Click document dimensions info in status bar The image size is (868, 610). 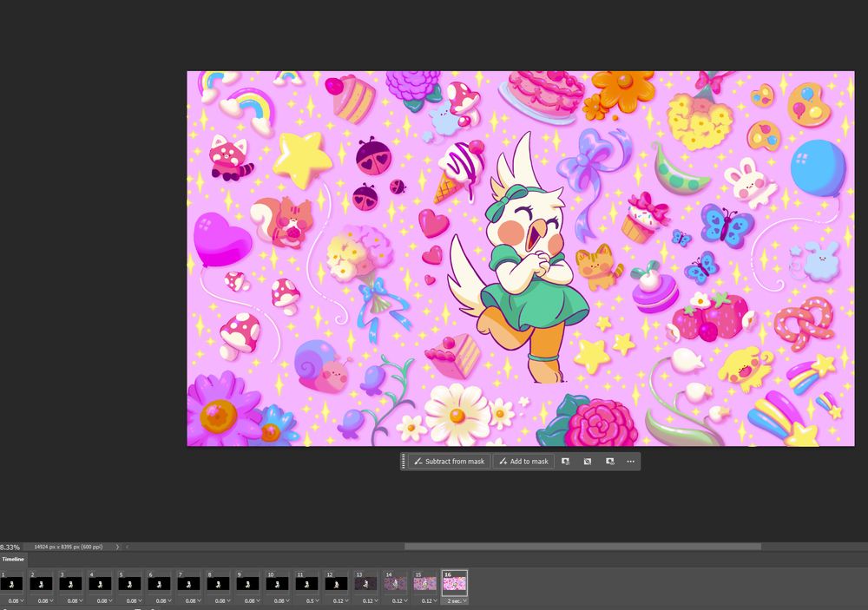pyautogui.click(x=68, y=547)
